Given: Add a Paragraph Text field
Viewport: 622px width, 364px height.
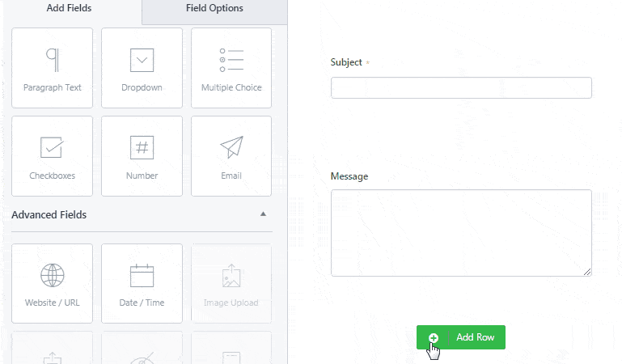Looking at the screenshot, I should [52, 68].
